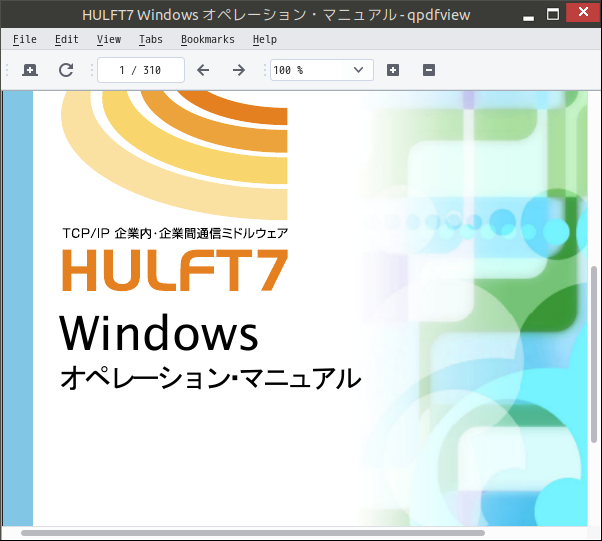Close the qpdfview window

584,12
